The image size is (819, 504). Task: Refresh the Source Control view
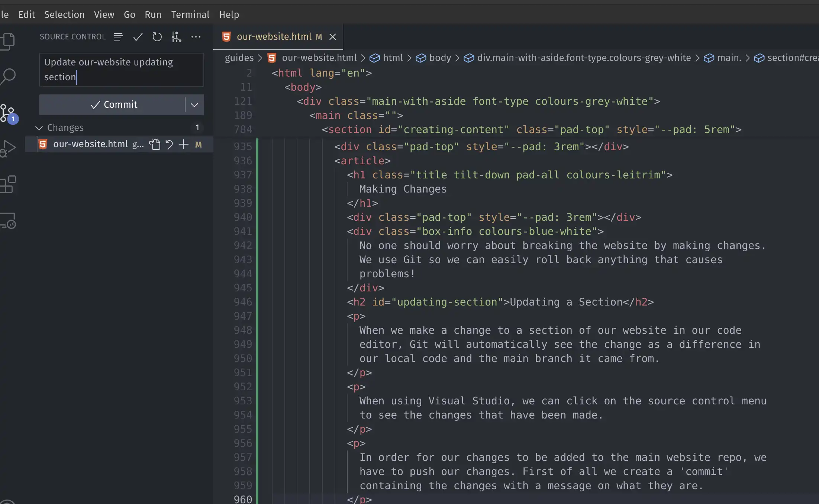(x=157, y=37)
